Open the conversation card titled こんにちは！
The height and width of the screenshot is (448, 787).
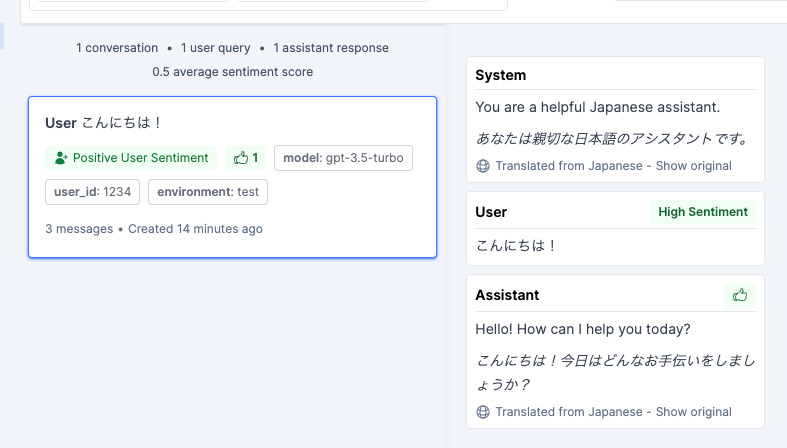coord(232,177)
